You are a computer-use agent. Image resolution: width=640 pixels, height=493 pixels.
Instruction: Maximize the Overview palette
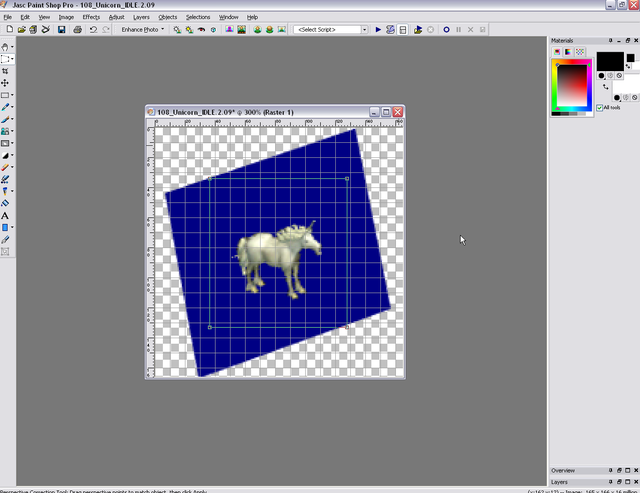[628, 471]
